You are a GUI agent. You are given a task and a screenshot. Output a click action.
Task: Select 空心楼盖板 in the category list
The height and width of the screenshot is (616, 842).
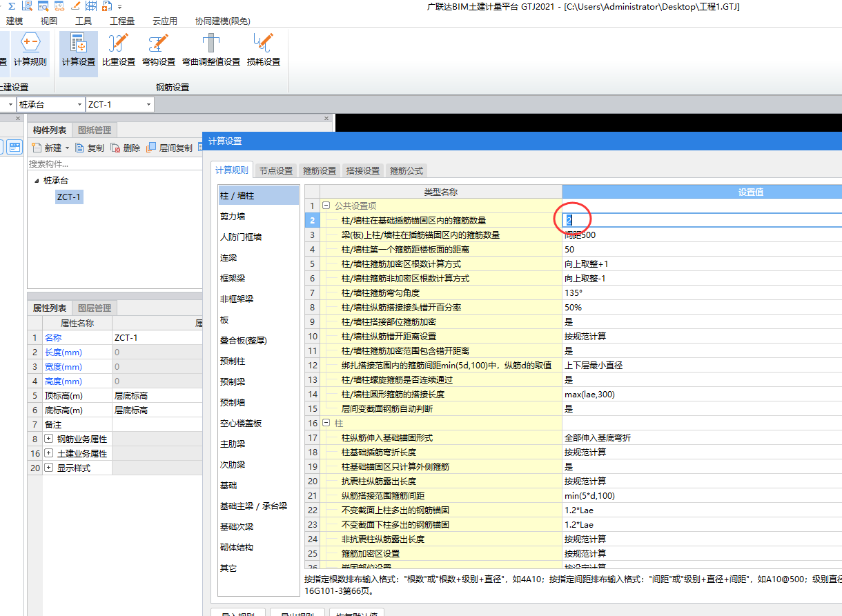[x=259, y=423]
